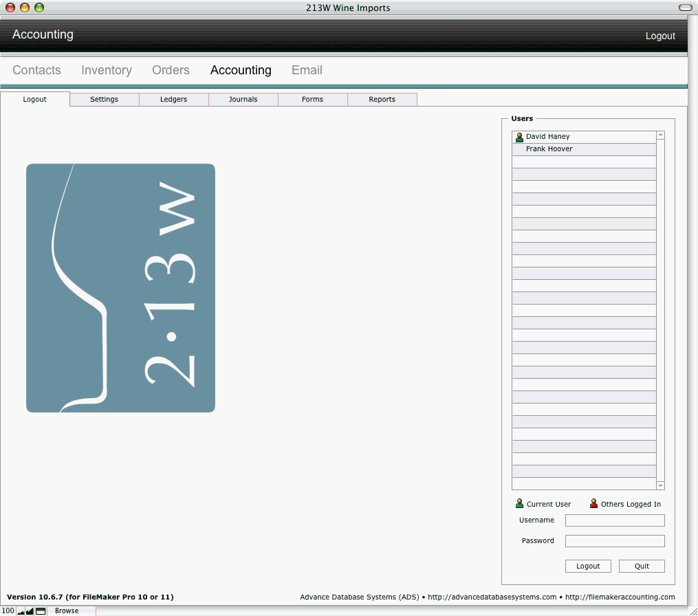
Task: Click the Version 10.6.7 text
Action: [x=90, y=597]
